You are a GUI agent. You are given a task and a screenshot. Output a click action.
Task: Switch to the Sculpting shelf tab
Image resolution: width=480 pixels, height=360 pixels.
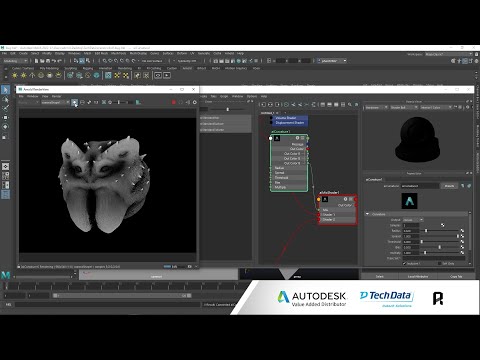(71, 68)
